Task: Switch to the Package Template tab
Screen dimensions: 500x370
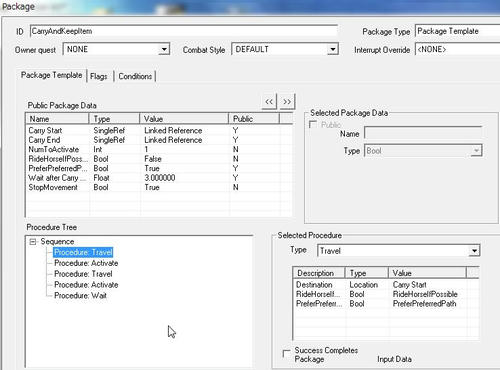Action: tap(51, 75)
